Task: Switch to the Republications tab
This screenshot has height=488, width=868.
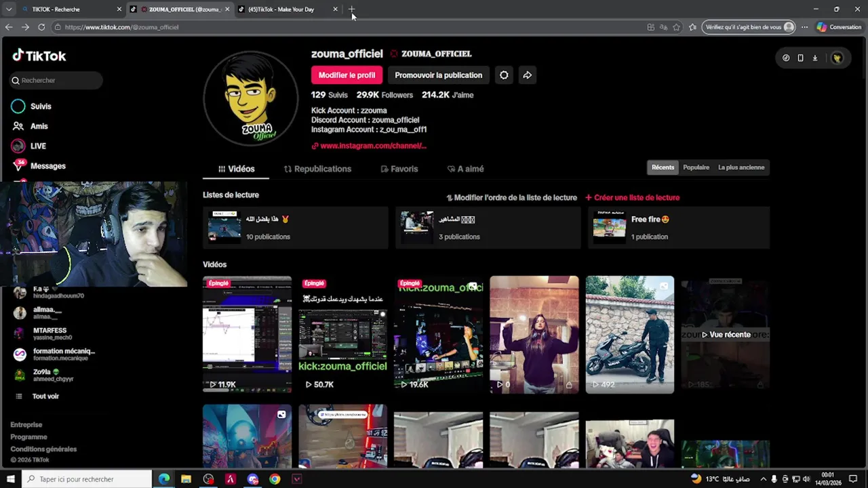Action: [x=317, y=169]
